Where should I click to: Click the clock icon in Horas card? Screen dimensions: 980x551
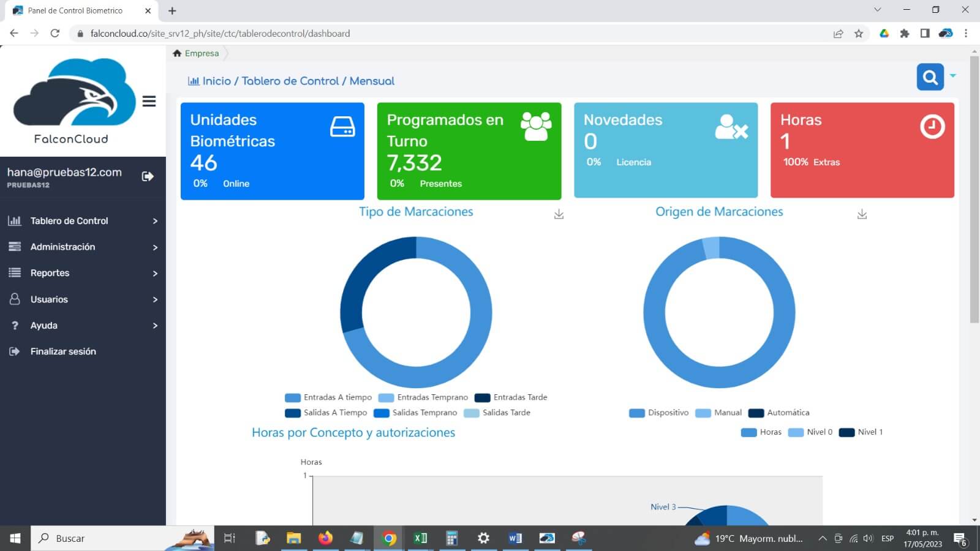click(932, 127)
